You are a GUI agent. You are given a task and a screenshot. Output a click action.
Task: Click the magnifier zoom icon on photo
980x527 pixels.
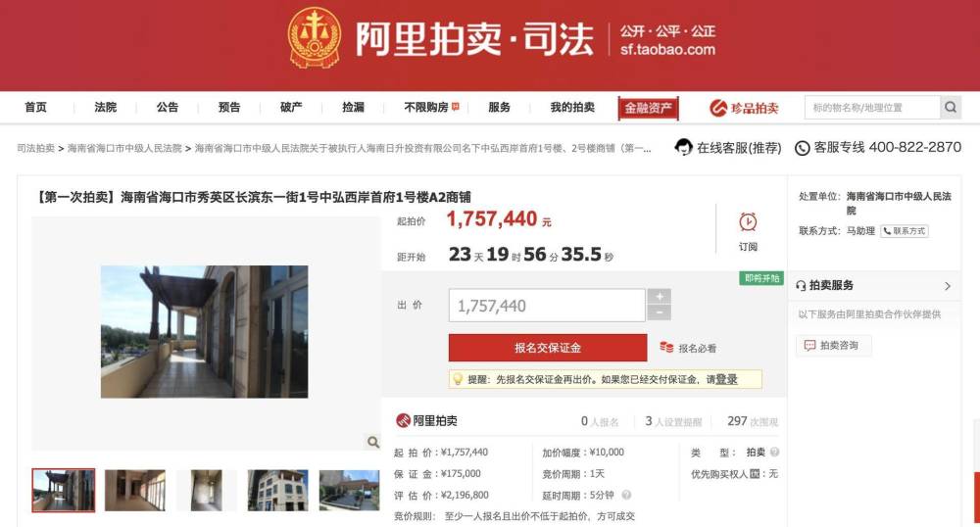pos(372,442)
